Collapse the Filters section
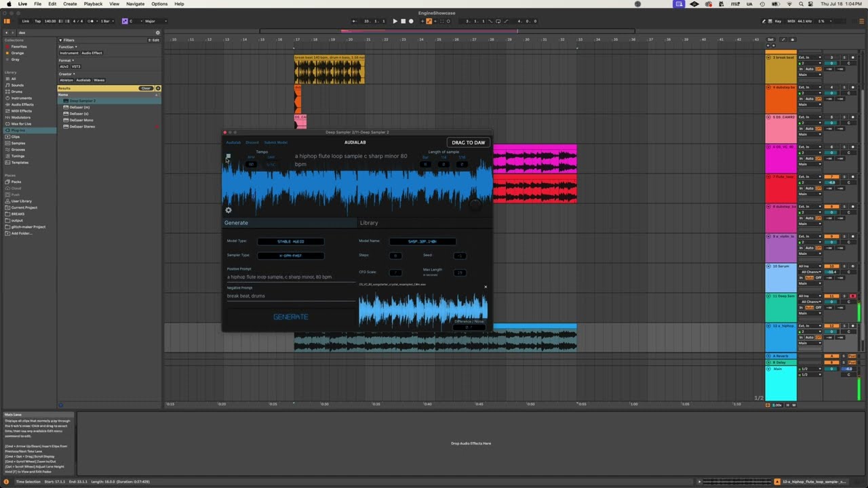 [x=60, y=40]
